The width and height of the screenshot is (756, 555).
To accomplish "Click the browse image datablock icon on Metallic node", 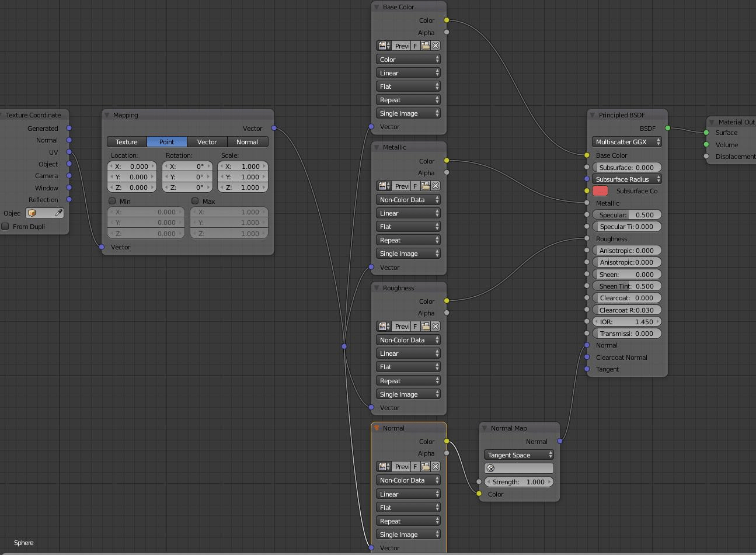I will tap(381, 186).
